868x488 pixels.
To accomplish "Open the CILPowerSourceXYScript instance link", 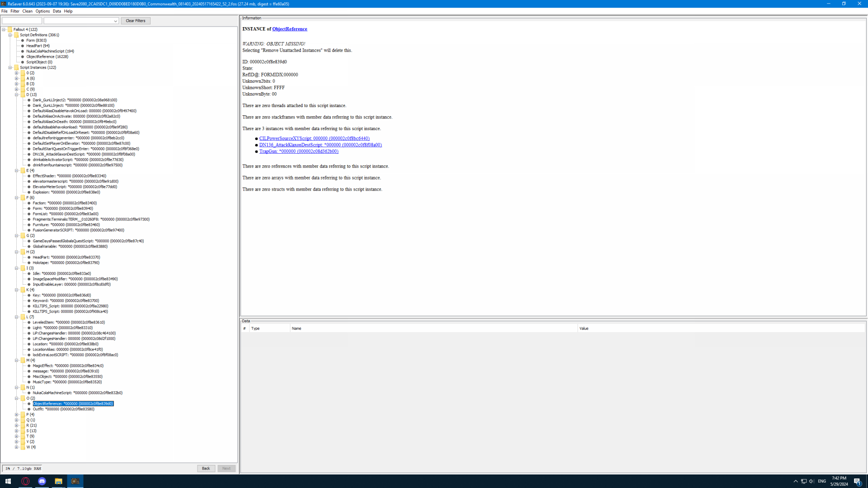I will [314, 138].
